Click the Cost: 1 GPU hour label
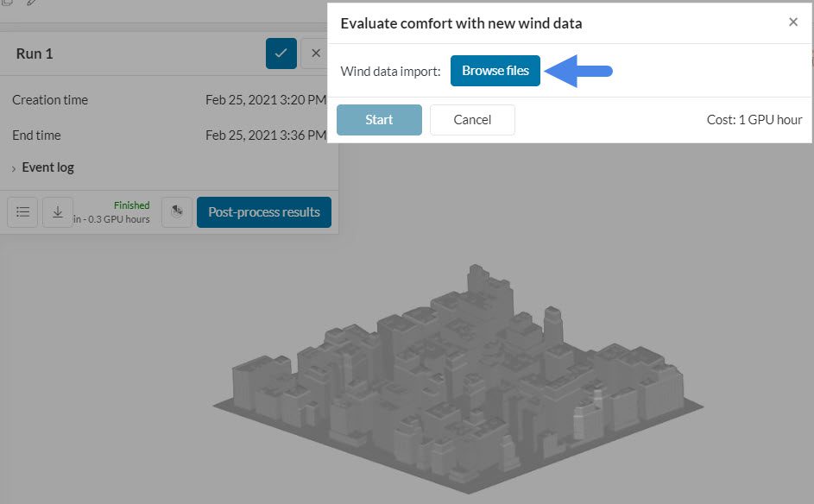This screenshot has width=814, height=504. coord(755,120)
